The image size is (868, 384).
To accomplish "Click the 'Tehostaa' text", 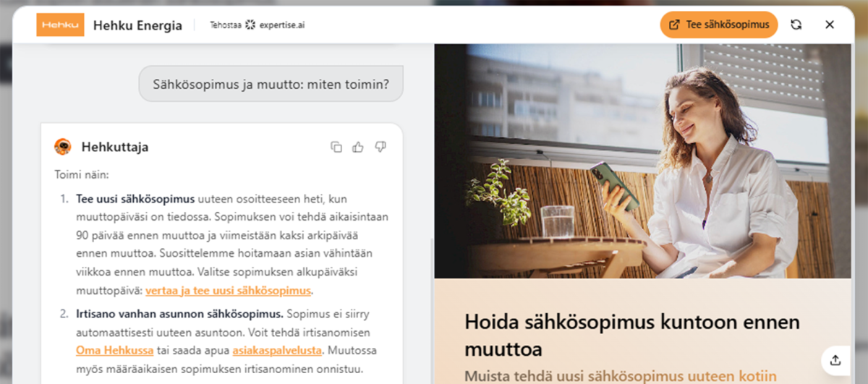I will point(226,25).
